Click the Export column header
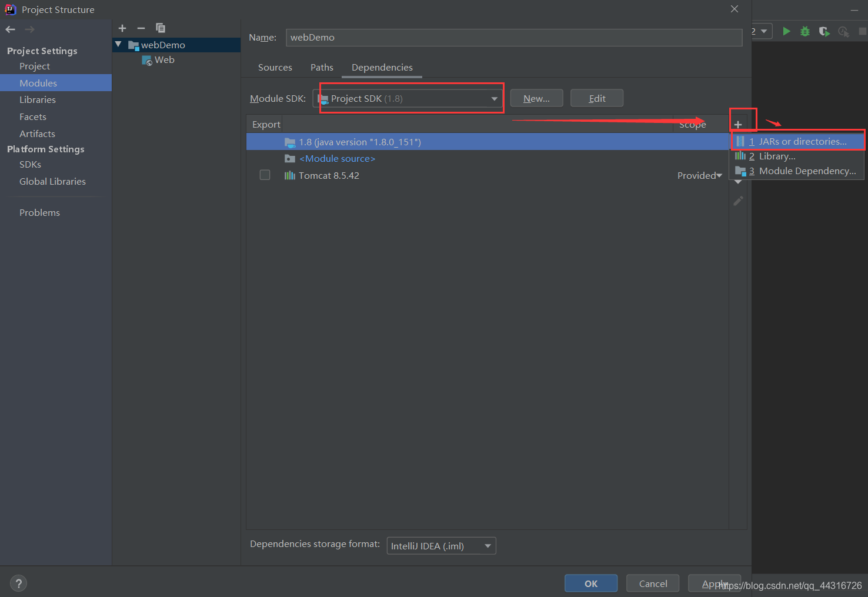 point(266,124)
